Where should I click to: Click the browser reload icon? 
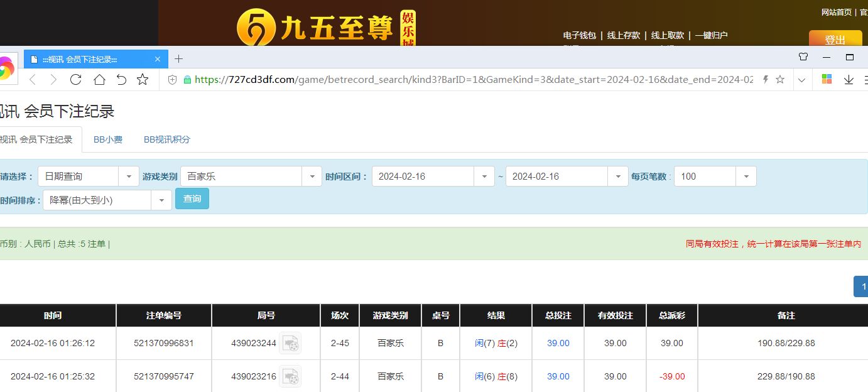[x=76, y=80]
